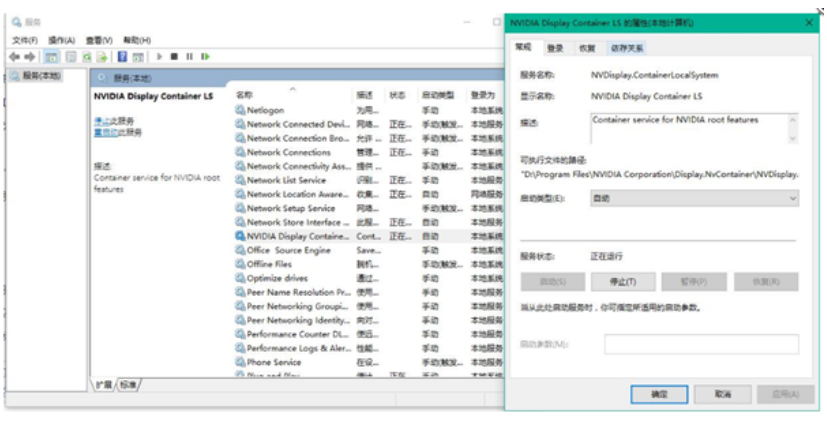Click the Stop Service square icon
Image resolution: width=827 pixels, height=425 pixels.
(x=173, y=57)
